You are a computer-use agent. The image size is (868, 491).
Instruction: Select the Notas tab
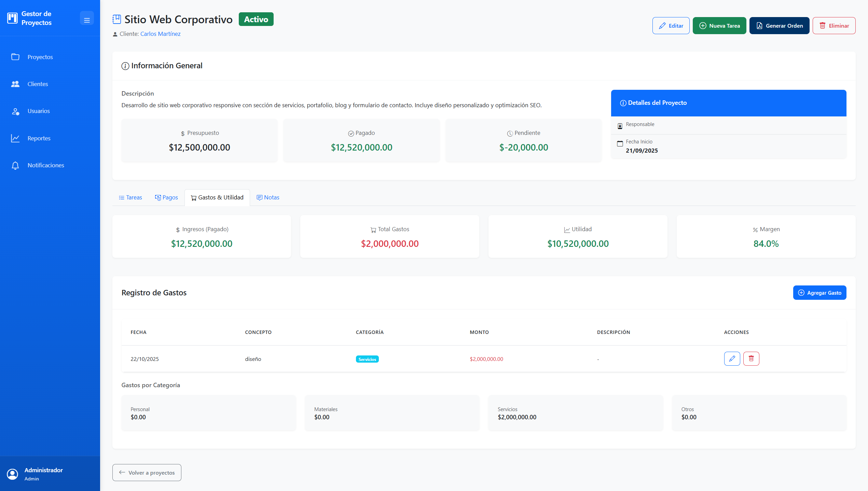point(268,197)
